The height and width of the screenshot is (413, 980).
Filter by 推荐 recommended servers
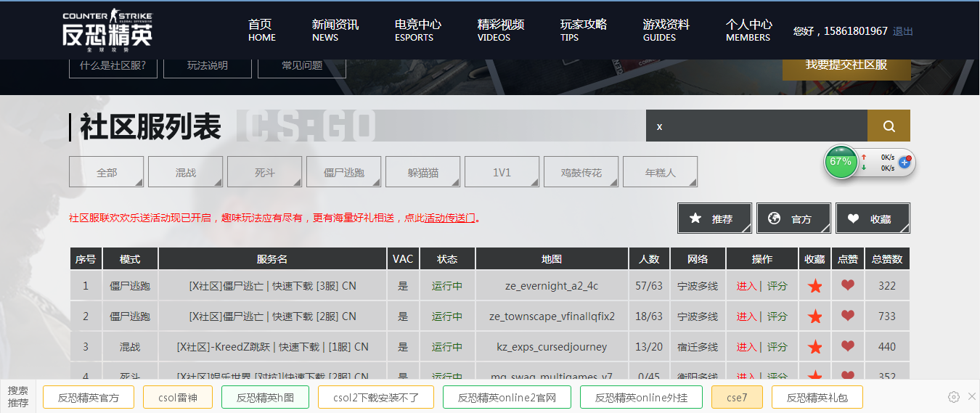[x=714, y=218]
